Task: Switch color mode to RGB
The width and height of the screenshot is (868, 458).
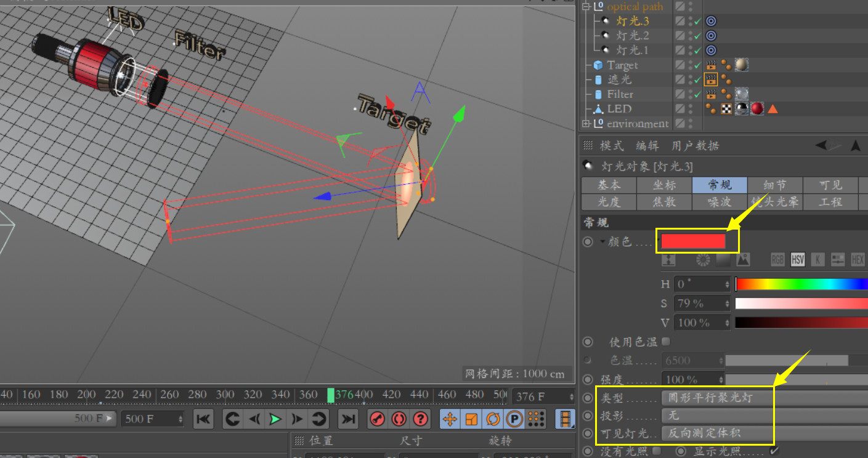Action: pyautogui.click(x=778, y=260)
